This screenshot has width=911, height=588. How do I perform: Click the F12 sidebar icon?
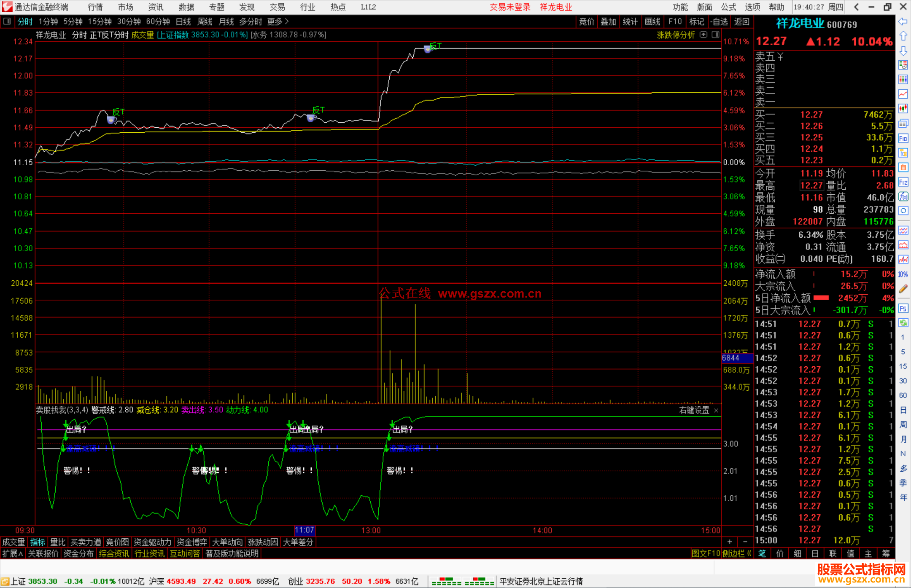click(x=903, y=182)
